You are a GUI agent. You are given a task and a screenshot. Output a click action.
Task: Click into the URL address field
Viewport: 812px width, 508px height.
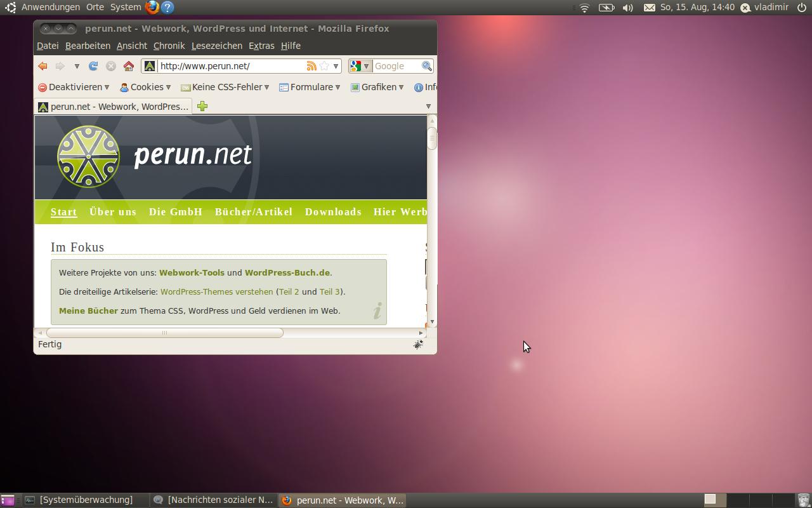click(232, 66)
